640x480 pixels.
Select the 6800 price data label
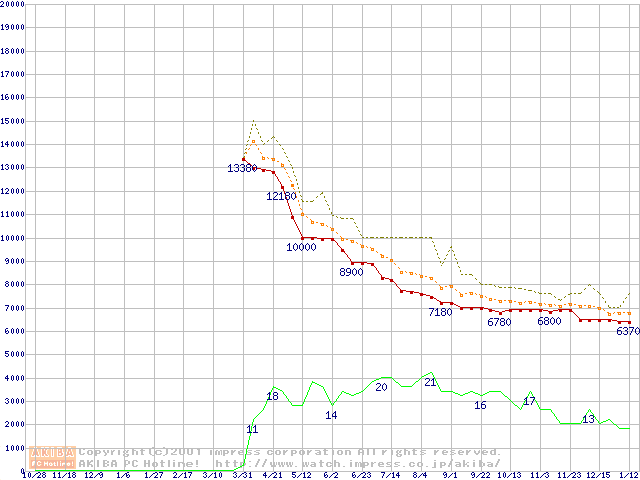click(x=549, y=322)
